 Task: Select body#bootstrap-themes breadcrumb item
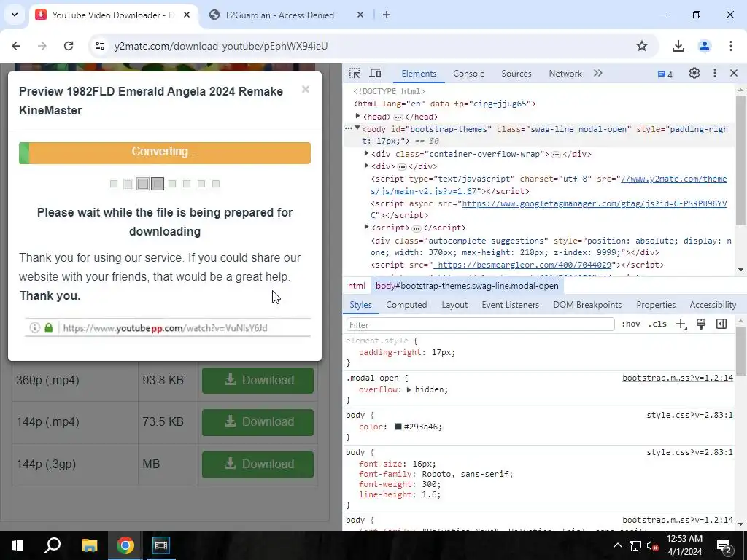(x=467, y=286)
